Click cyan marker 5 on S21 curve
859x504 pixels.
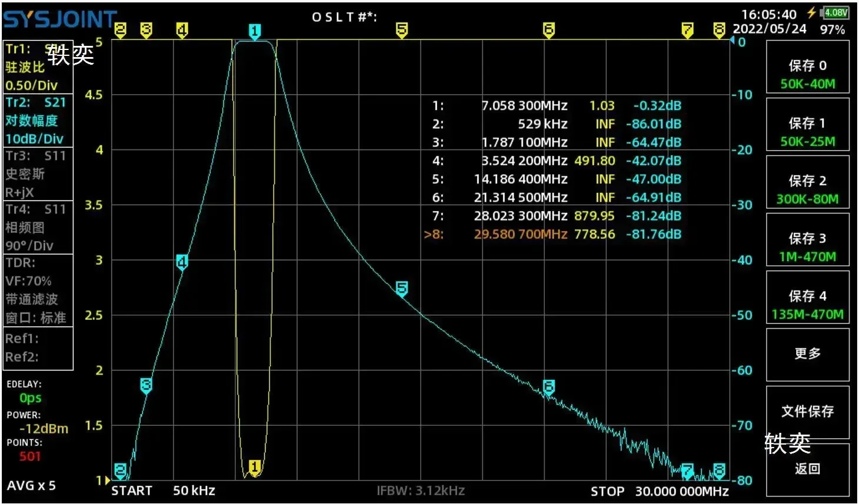pos(402,289)
